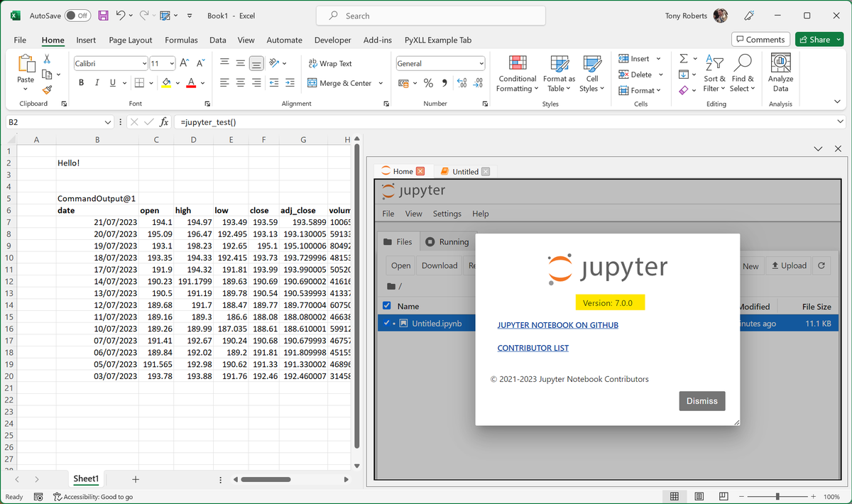The height and width of the screenshot is (504, 852).
Task: Open the Formulas ribbon tab
Action: 181,40
